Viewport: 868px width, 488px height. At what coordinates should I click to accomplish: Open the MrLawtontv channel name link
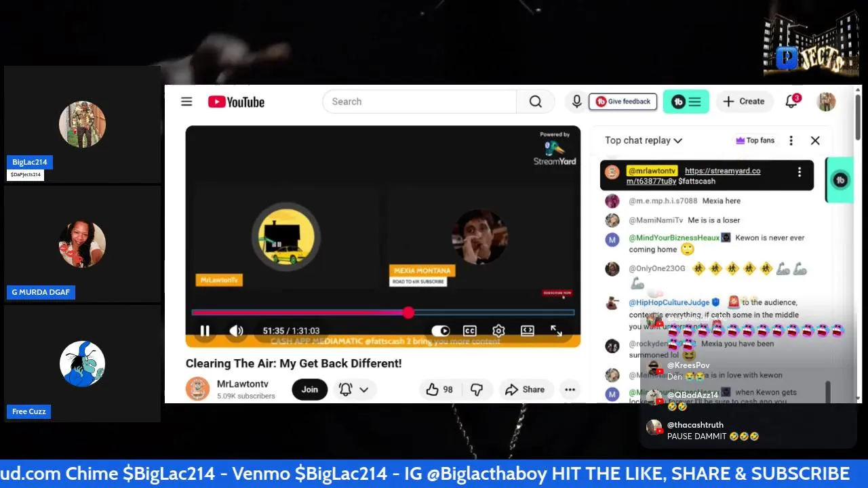[x=243, y=384]
